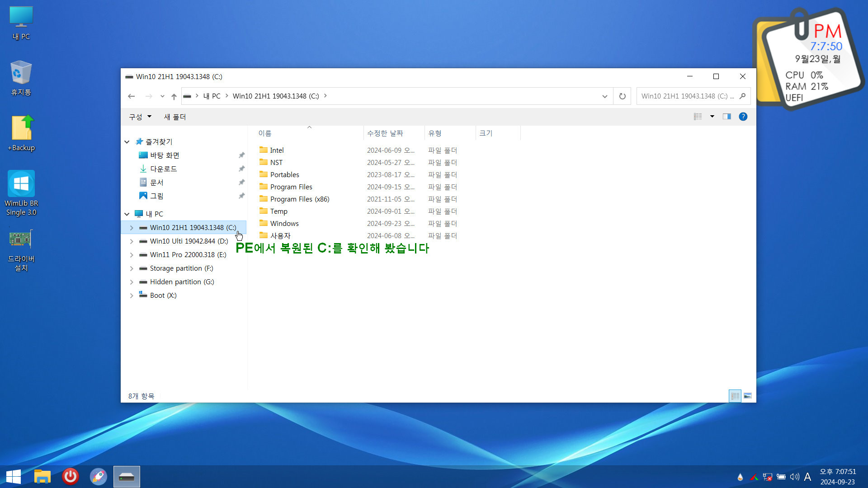Select 문서 in quick access
Viewport: 868px width, 488px height.
157,183
